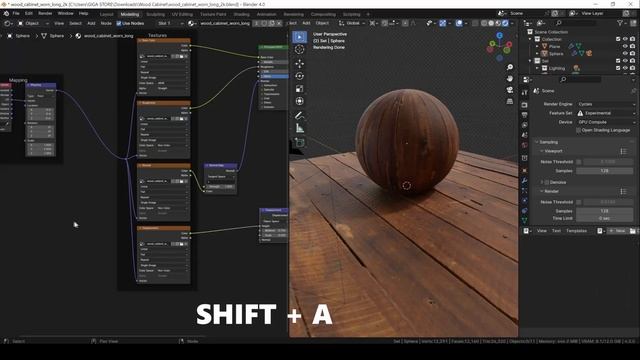Toggle render Noise Threshold checkbox
Screen dimensions: 640x360
578,202
